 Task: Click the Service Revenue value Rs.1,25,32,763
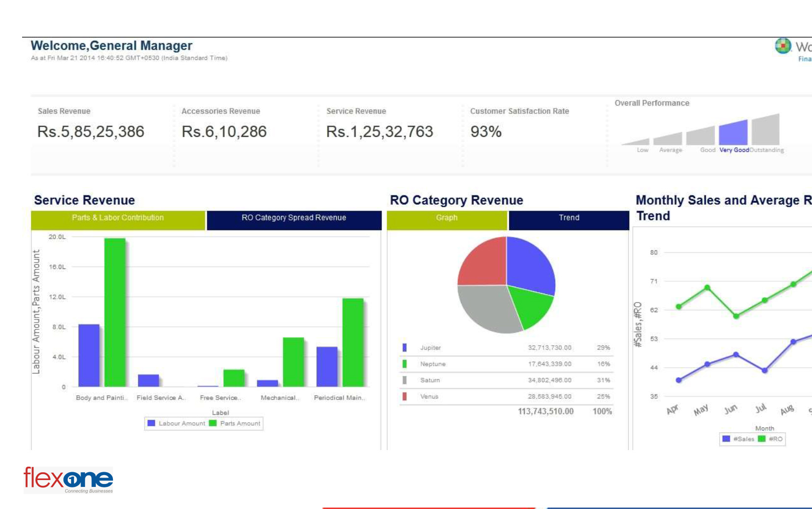pyautogui.click(x=379, y=132)
